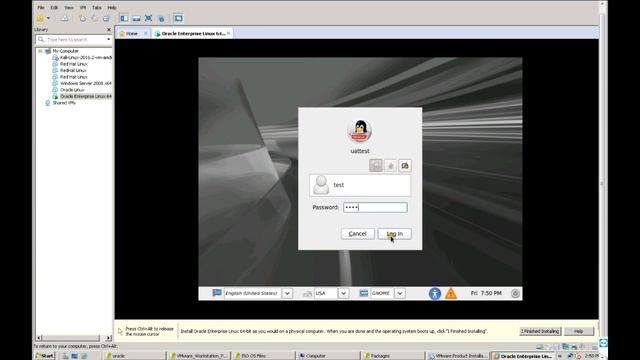Open the Packages taskbar item

tap(393, 356)
